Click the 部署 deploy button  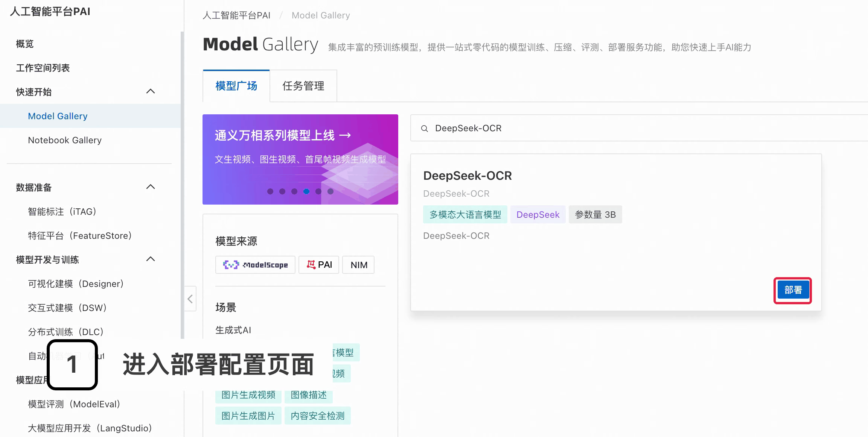(793, 290)
